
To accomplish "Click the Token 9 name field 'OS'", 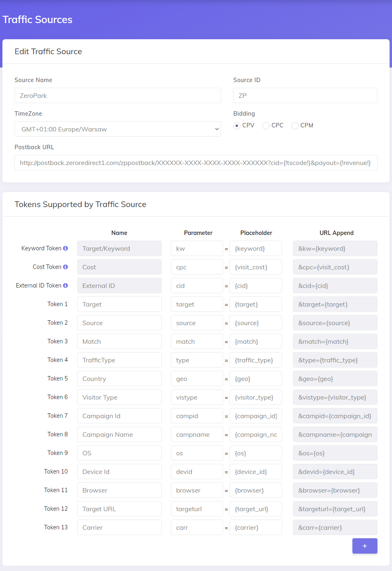I will 119,453.
